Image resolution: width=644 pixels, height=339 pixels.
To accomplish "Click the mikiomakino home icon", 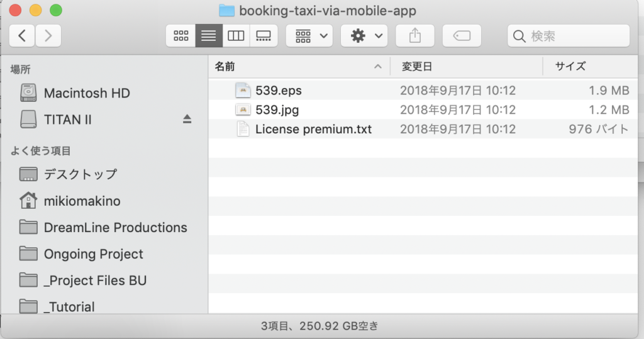I will (x=28, y=201).
